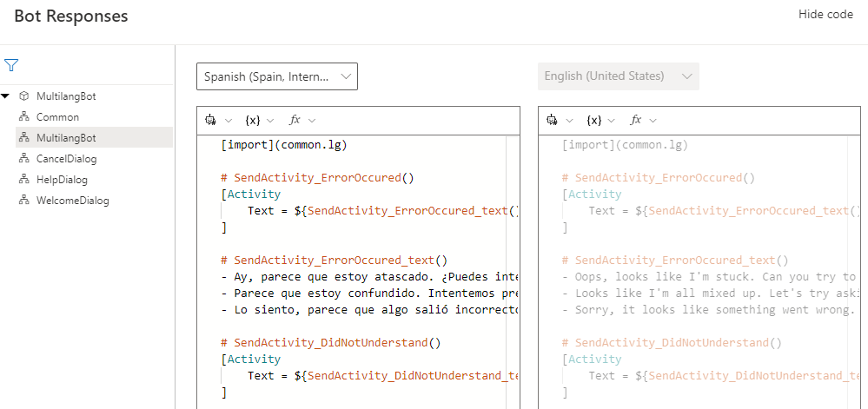
Task: Click '# SendActivity_ErrorOccured()' in Spanish editor
Action: [317, 178]
